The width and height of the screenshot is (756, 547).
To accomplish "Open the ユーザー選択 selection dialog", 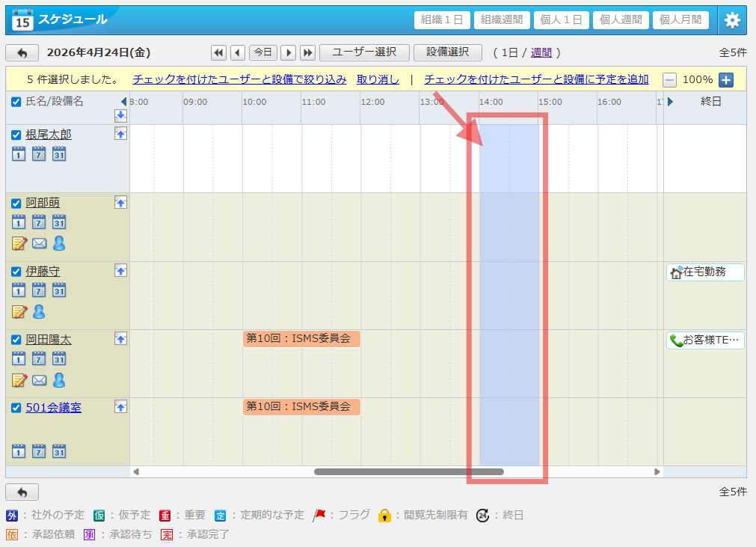I will (x=364, y=52).
